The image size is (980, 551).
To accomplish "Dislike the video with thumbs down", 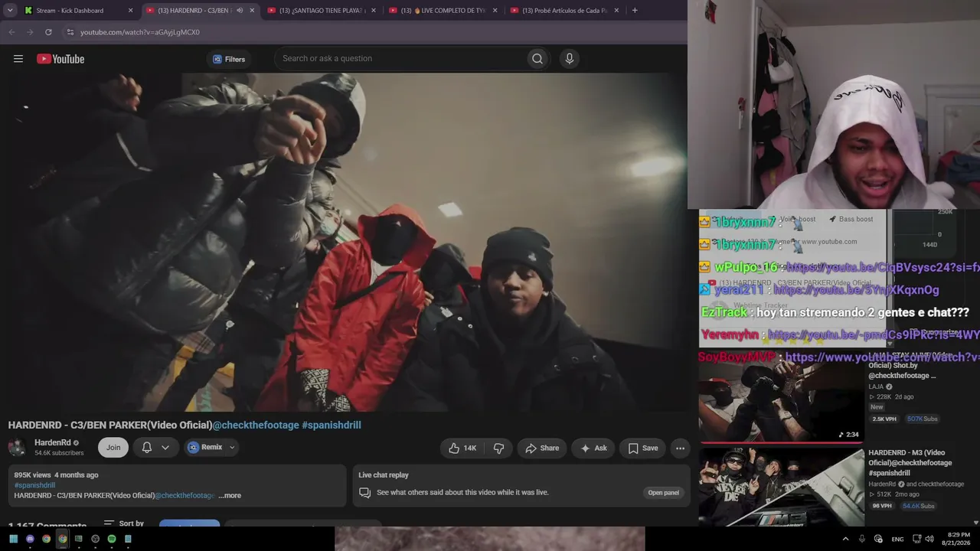I will tap(498, 448).
